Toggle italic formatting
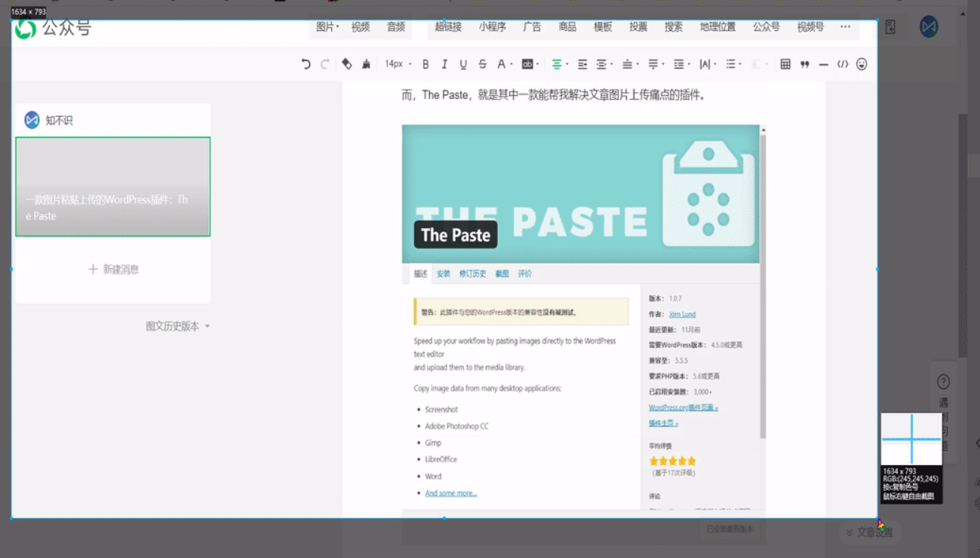The width and height of the screenshot is (980, 558). [444, 64]
